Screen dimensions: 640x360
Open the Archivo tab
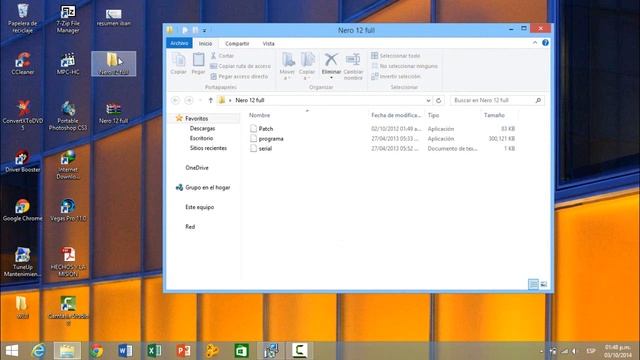179,43
